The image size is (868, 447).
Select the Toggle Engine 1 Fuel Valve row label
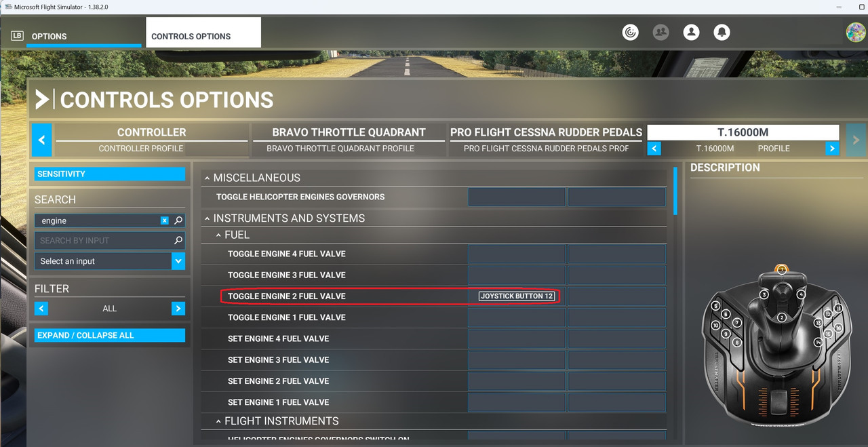287,317
